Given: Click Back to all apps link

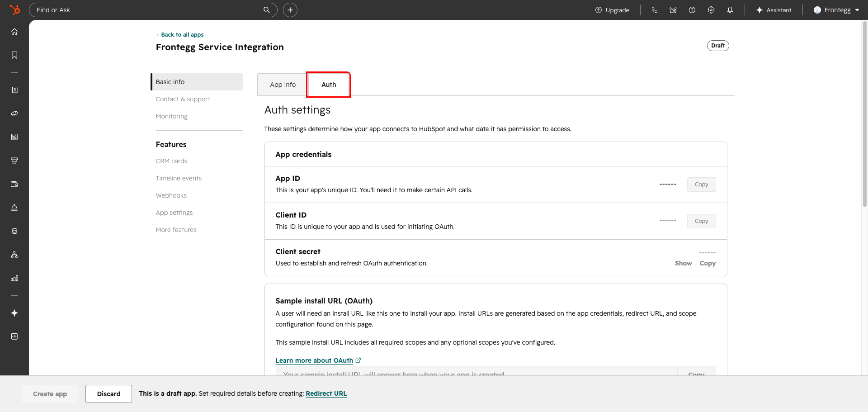Looking at the screenshot, I should tap(182, 35).
